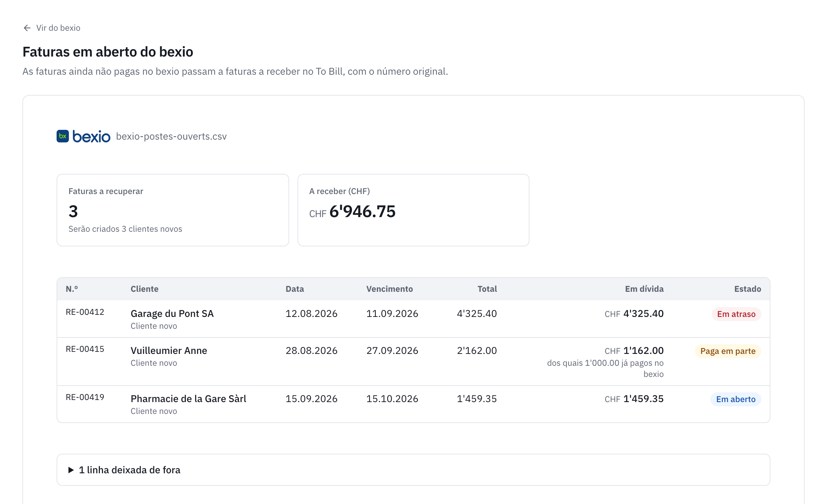827x504 pixels.
Task: Click the Faturas em aberto do bexio heading
Action: 108,52
